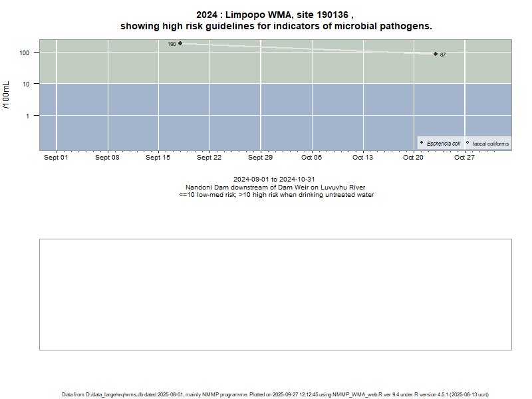Click inside the empty lower panel box
The image size is (532, 399).
pos(276,294)
